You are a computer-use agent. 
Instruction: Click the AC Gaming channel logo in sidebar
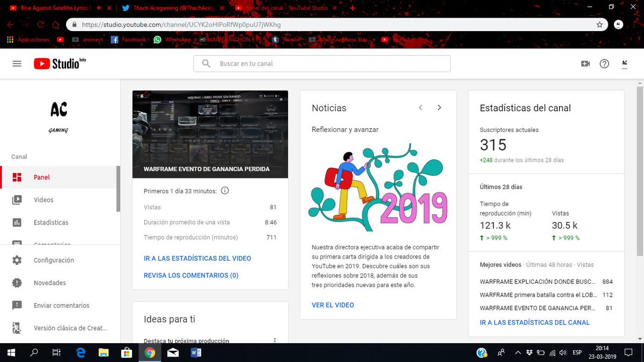point(59,116)
